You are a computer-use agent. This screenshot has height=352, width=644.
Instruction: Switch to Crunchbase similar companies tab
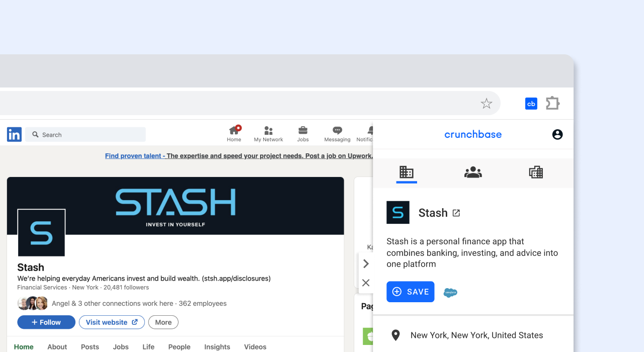536,172
